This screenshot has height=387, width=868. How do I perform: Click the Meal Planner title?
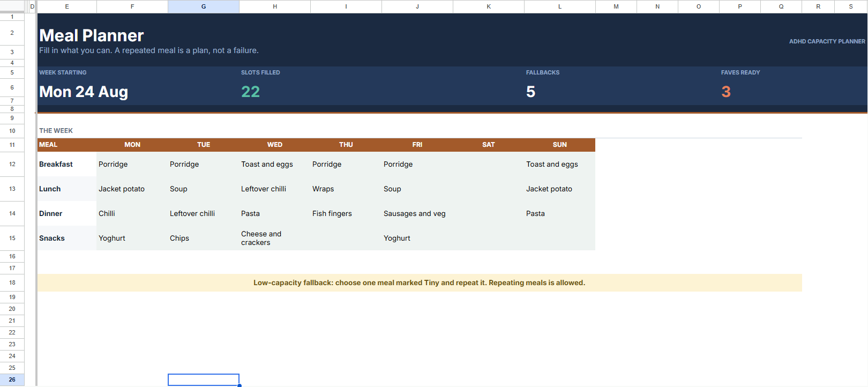92,35
